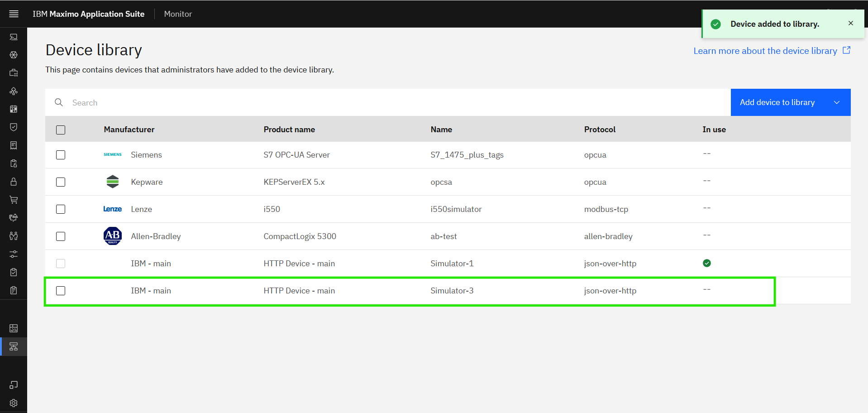Screen dimensions: 868x413
Task: Open the calendar sidebar icon
Action: [14, 109]
